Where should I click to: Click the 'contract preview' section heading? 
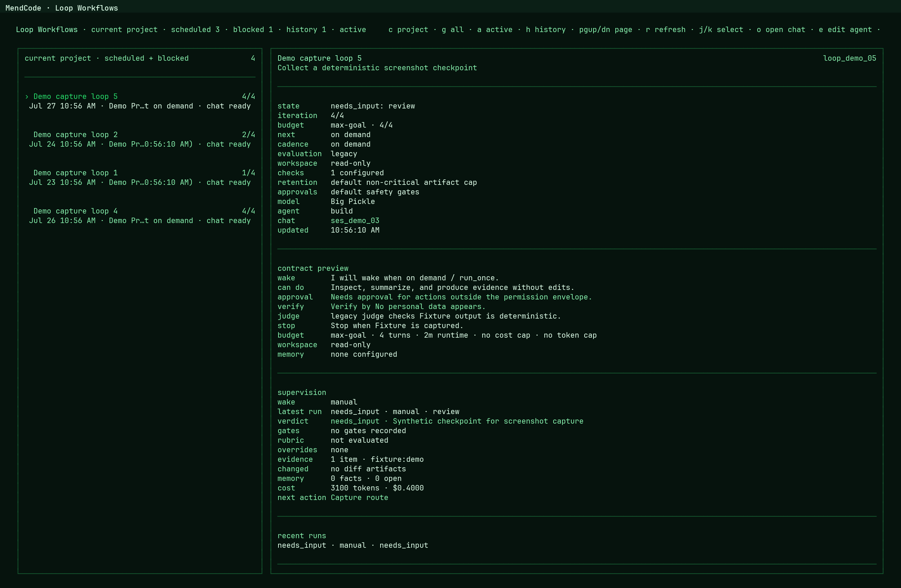point(313,268)
